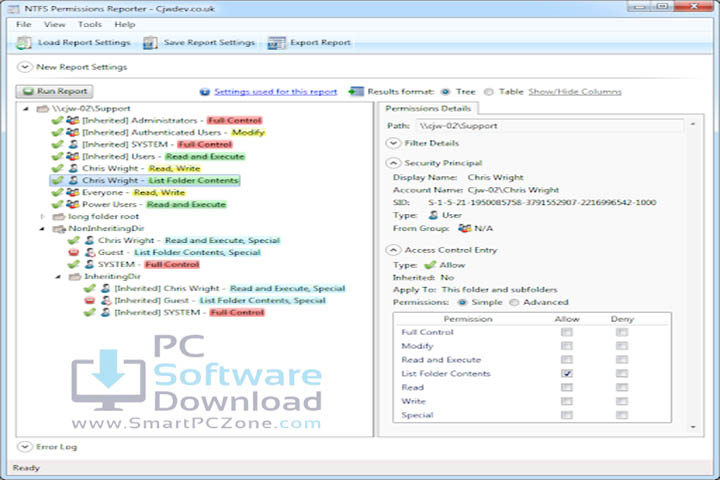
Task: Select the Permissions Details tab
Action: (428, 108)
